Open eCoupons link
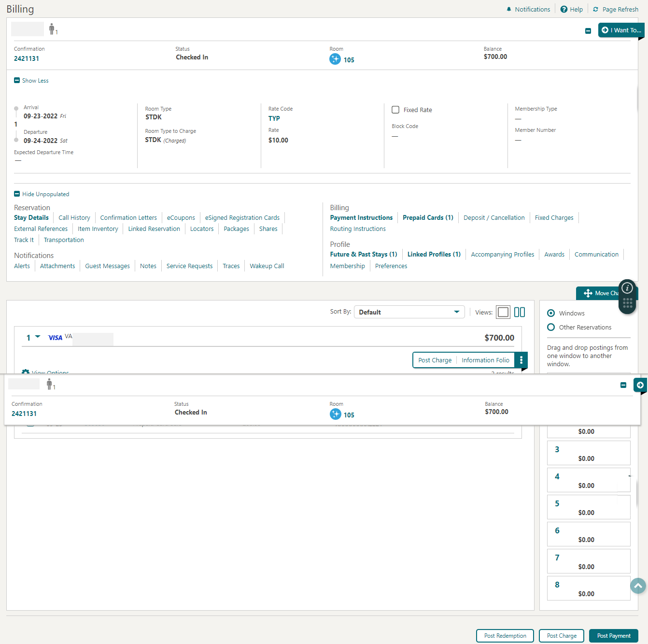Viewport: 648px width, 644px height. (181, 218)
